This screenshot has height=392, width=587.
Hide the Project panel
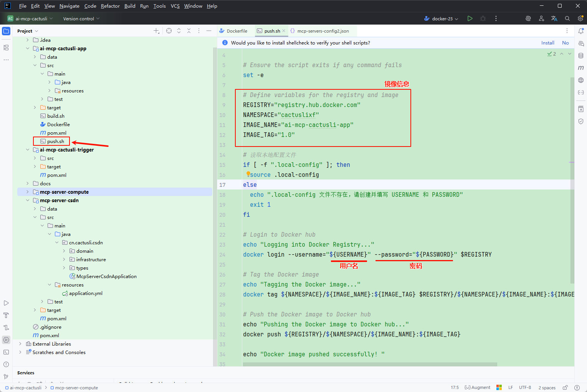pyautogui.click(x=209, y=31)
